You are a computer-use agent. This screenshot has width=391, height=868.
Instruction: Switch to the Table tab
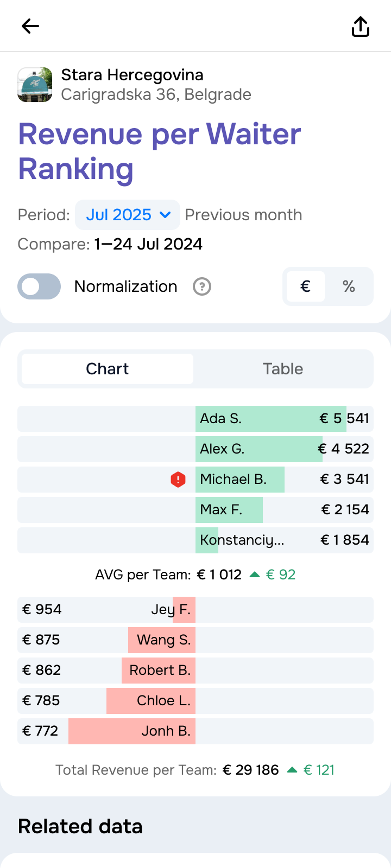coord(283,369)
